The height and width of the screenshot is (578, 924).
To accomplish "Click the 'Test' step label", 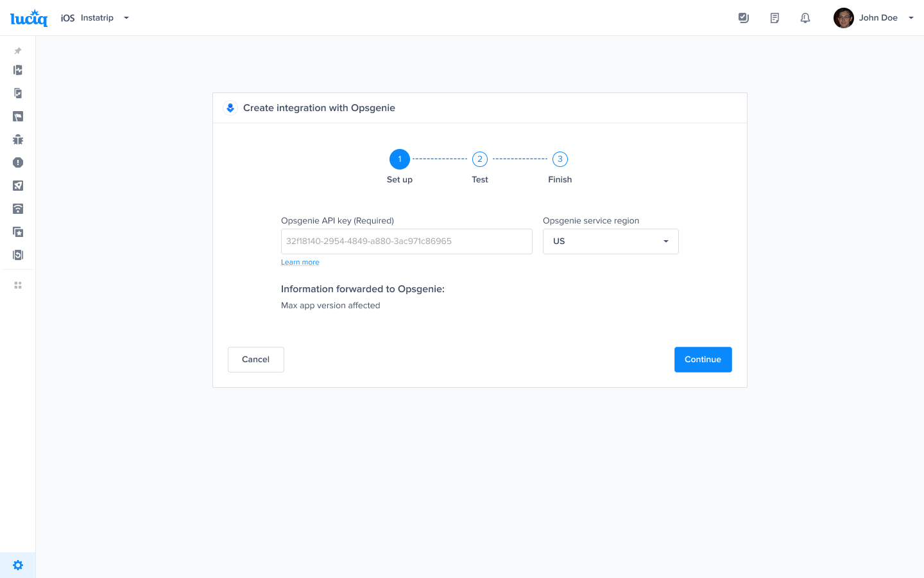I will [x=480, y=180].
